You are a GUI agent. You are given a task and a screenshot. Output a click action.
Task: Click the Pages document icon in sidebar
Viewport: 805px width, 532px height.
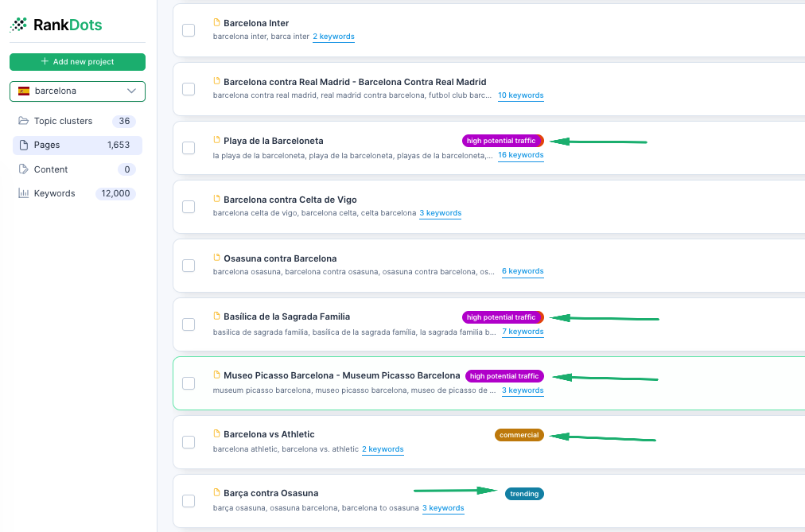pos(23,146)
